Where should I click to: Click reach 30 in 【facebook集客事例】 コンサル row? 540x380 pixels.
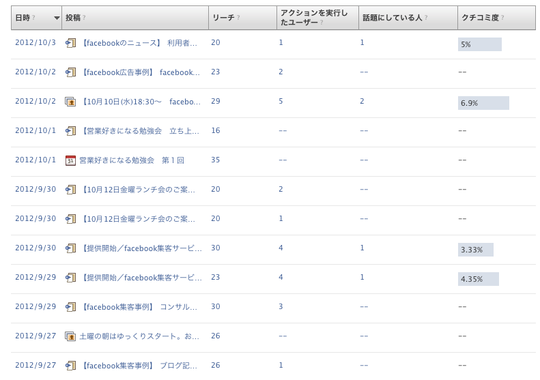[216, 306]
